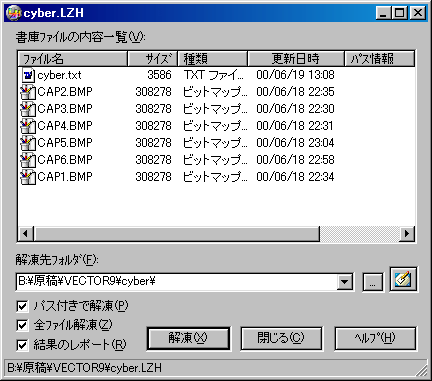Sort by the 種類 column header
432x381 pixels.
pyautogui.click(x=213, y=59)
